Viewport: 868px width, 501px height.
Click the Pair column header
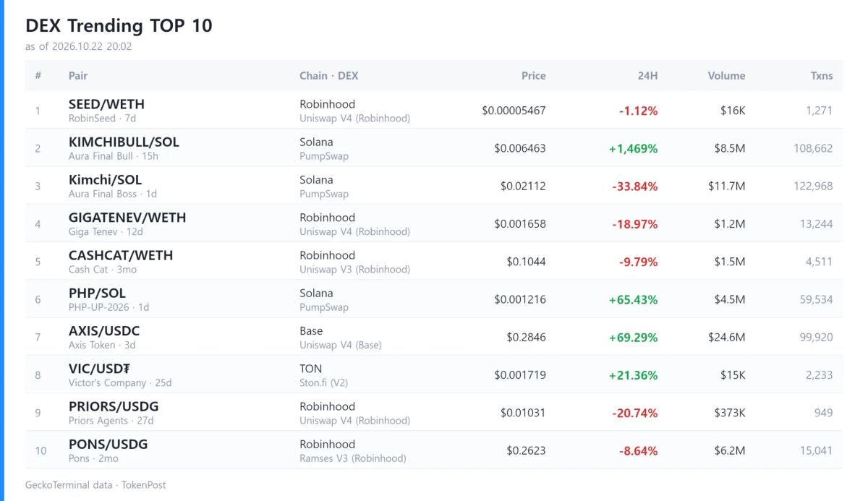click(78, 75)
